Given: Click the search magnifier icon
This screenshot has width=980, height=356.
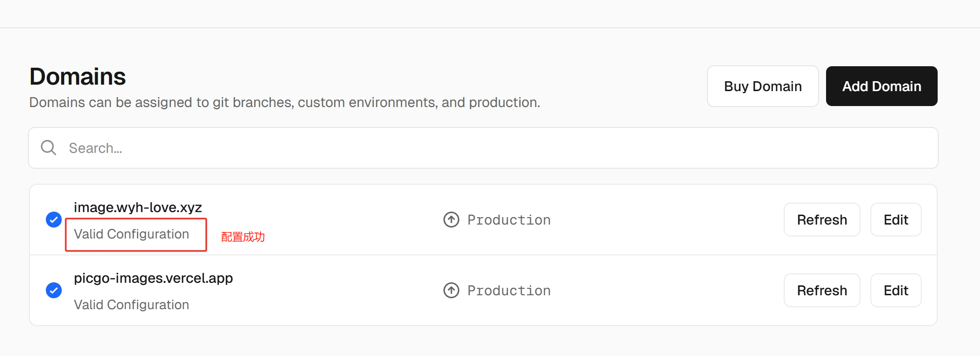Looking at the screenshot, I should click(48, 148).
